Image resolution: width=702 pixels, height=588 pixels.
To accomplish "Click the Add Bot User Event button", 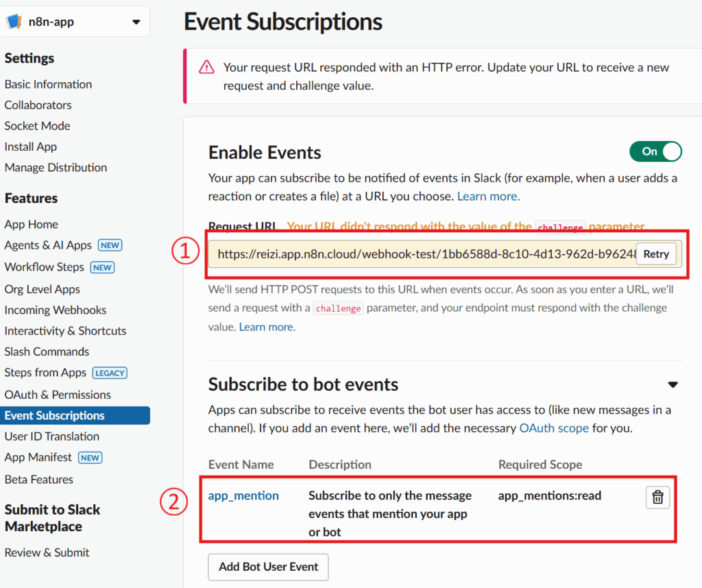I will pos(268,567).
